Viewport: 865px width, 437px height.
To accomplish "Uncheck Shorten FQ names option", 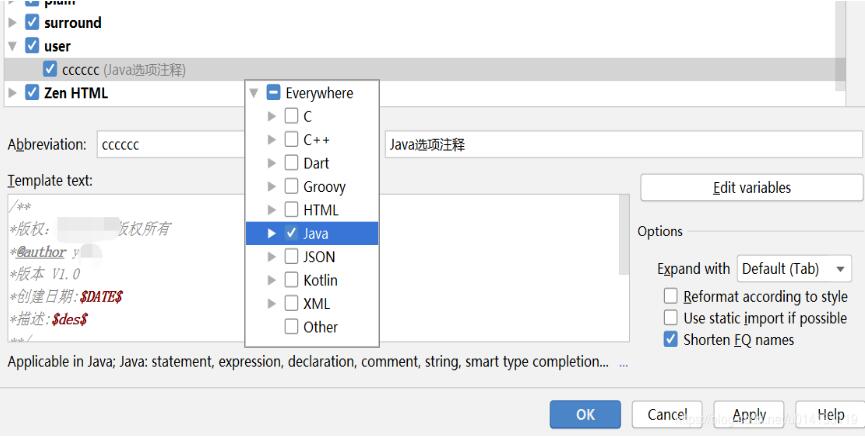I will (671, 340).
